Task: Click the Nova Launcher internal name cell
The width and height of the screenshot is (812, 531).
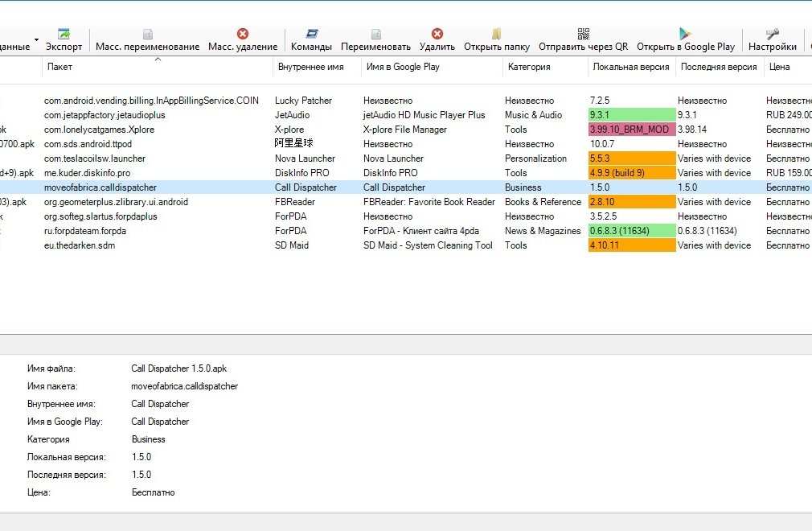Action: click(305, 158)
